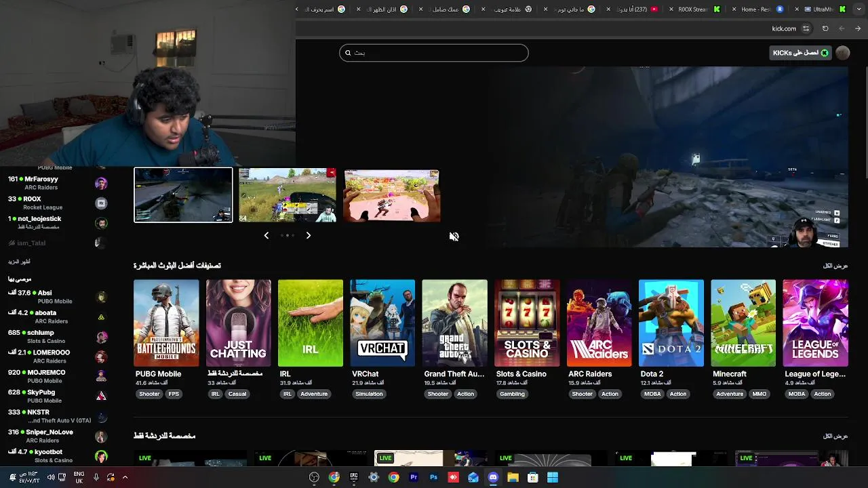868x488 pixels.
Task: Open the ARC Raiders category card
Action: pos(599,323)
